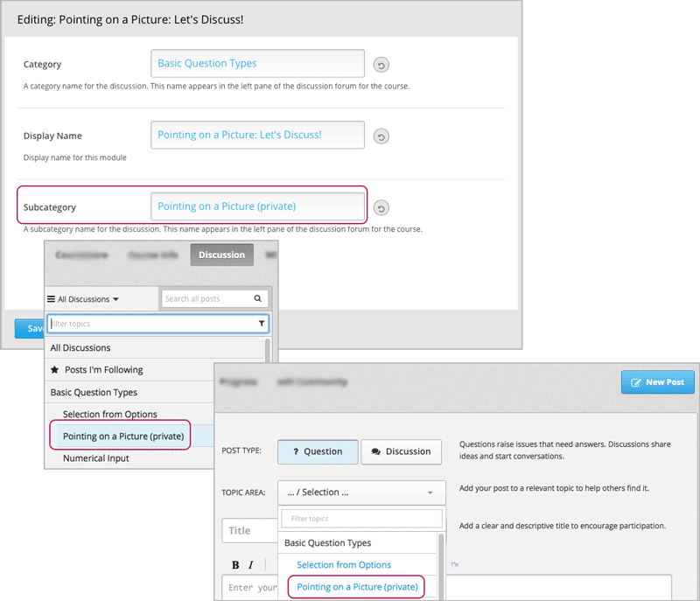Click the Subcategory reset arrow icon
The width and height of the screenshot is (700, 601).
pos(381,208)
